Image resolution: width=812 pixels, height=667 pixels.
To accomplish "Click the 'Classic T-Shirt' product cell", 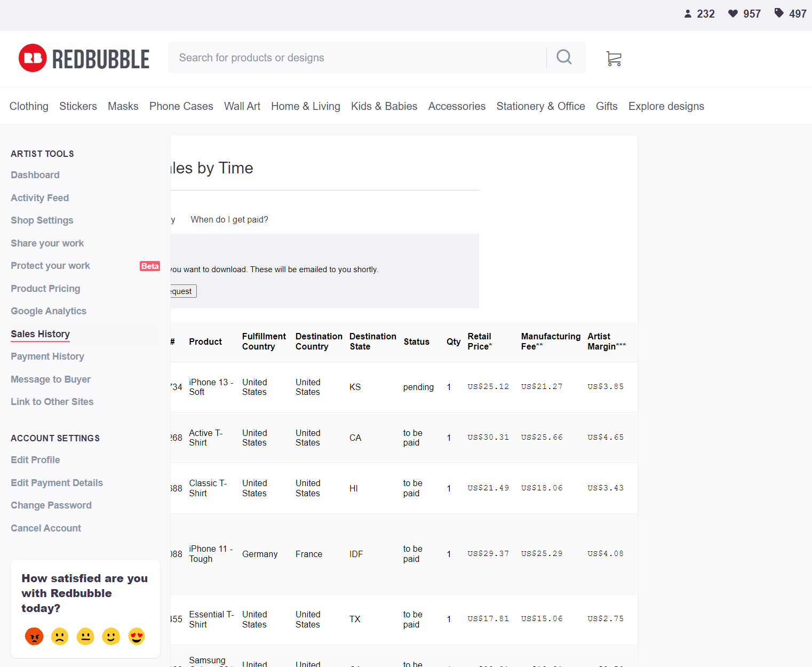I will coord(208,488).
